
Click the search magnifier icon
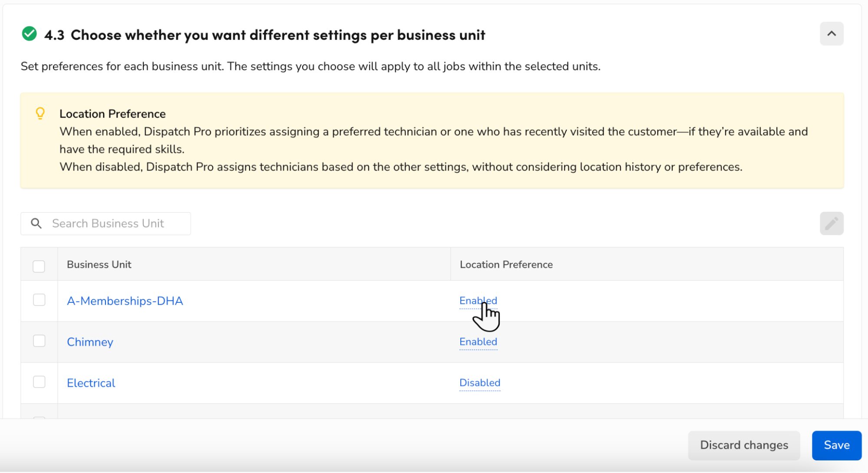36,223
